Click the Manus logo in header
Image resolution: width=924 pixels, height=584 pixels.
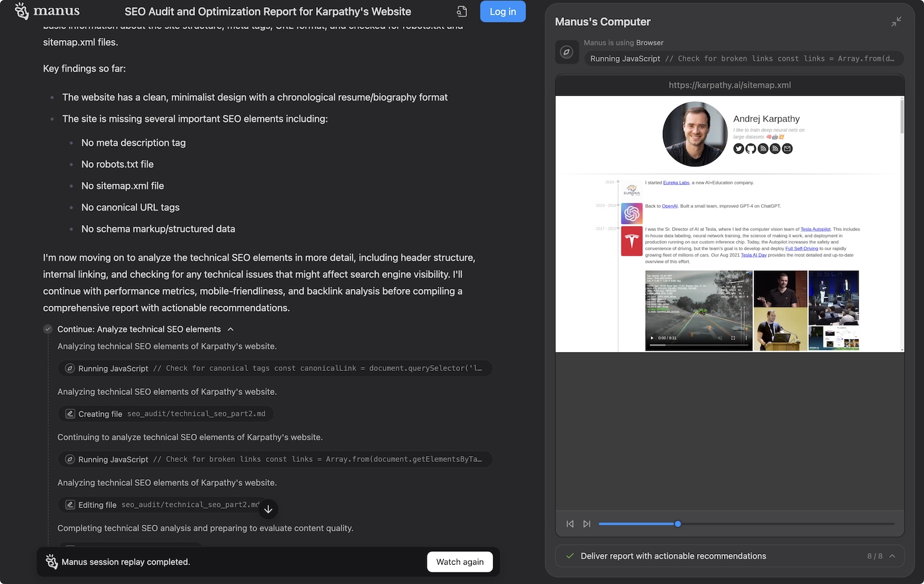pos(47,11)
